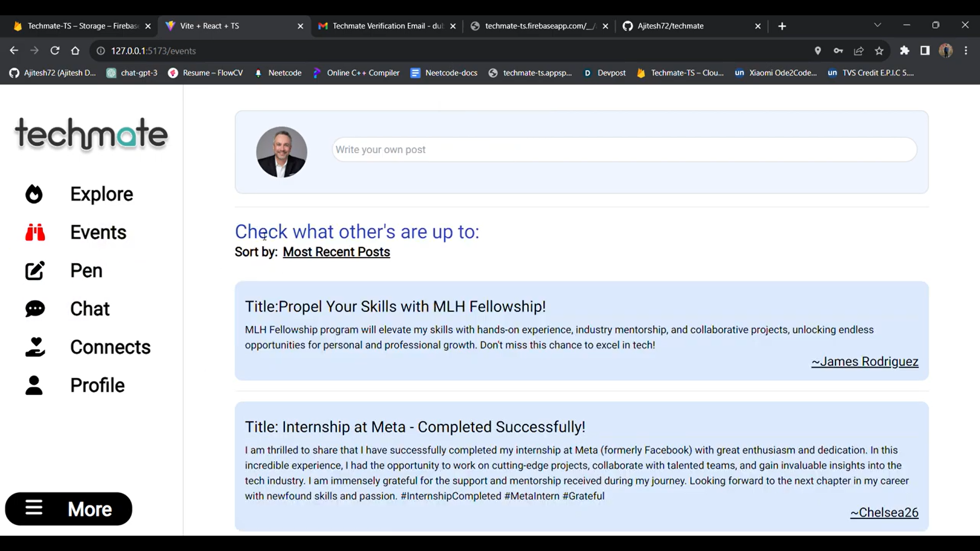980x551 pixels.
Task: Reload the page with refresh icon
Action: [55, 51]
